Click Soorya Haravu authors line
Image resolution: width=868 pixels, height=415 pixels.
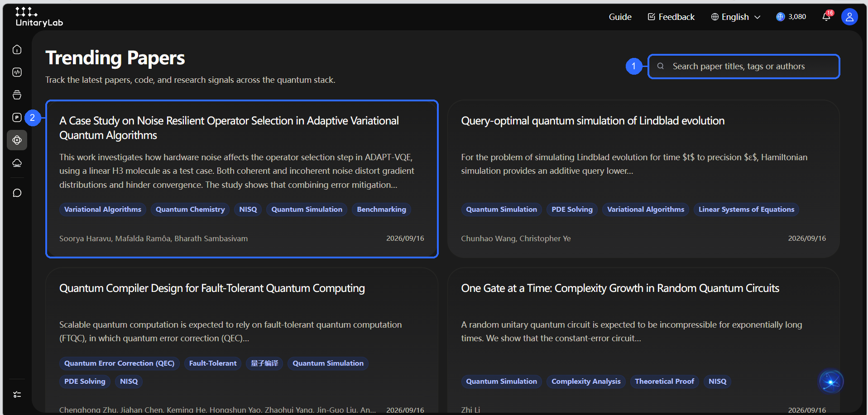(x=153, y=239)
